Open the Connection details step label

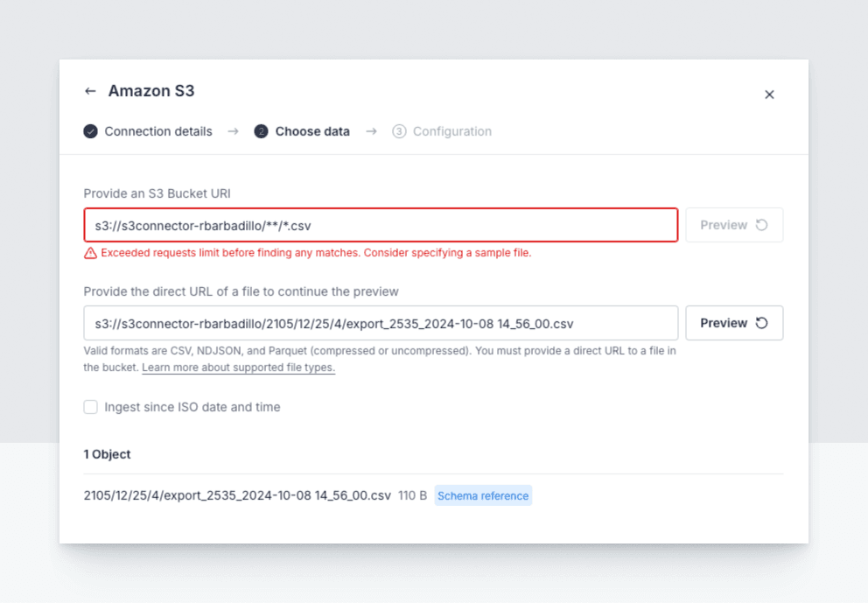tap(158, 131)
